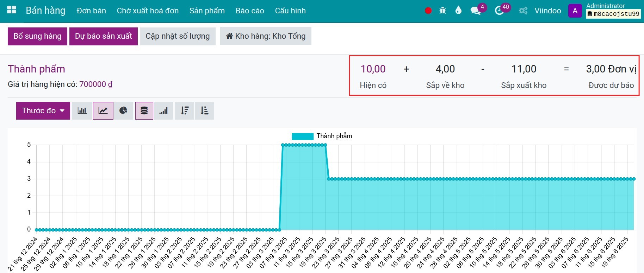Select the Kho hàng: Kho Tổng filter

tap(266, 36)
